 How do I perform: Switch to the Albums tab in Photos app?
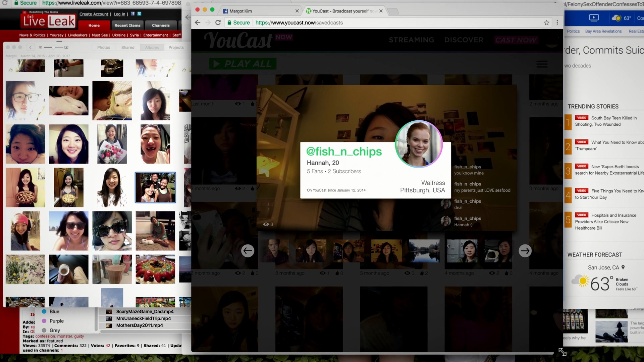coord(152,47)
